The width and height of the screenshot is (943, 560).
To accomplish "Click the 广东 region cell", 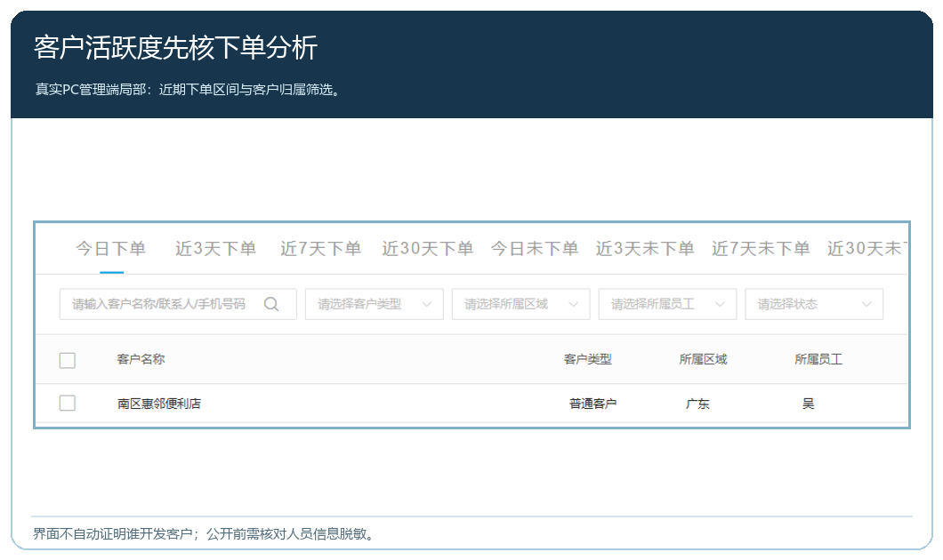I will click(x=697, y=404).
